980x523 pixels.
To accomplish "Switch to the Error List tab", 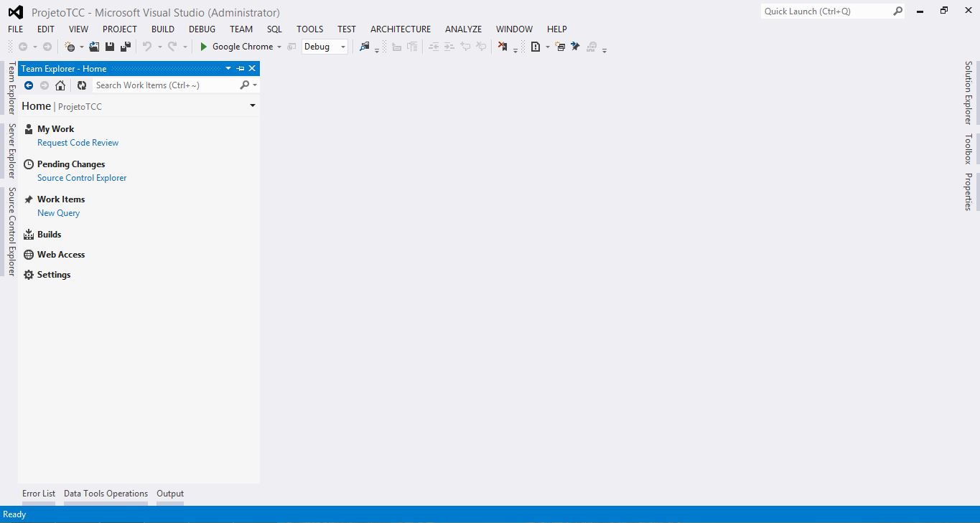I will [39, 494].
